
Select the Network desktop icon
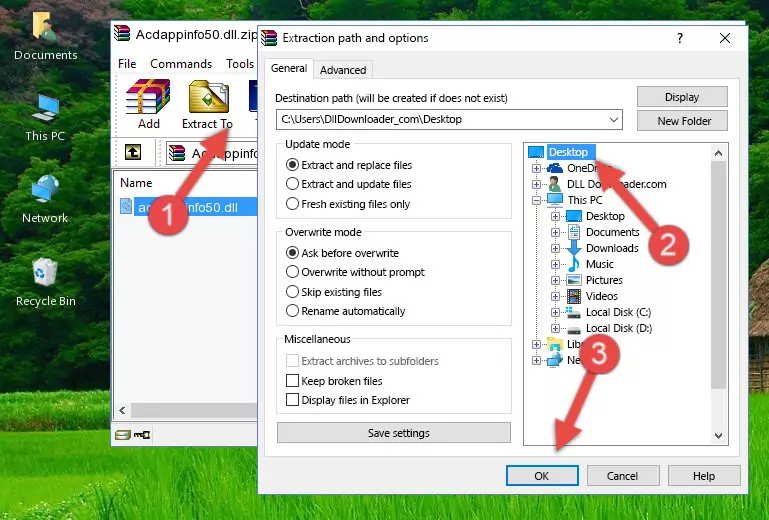tap(45, 189)
